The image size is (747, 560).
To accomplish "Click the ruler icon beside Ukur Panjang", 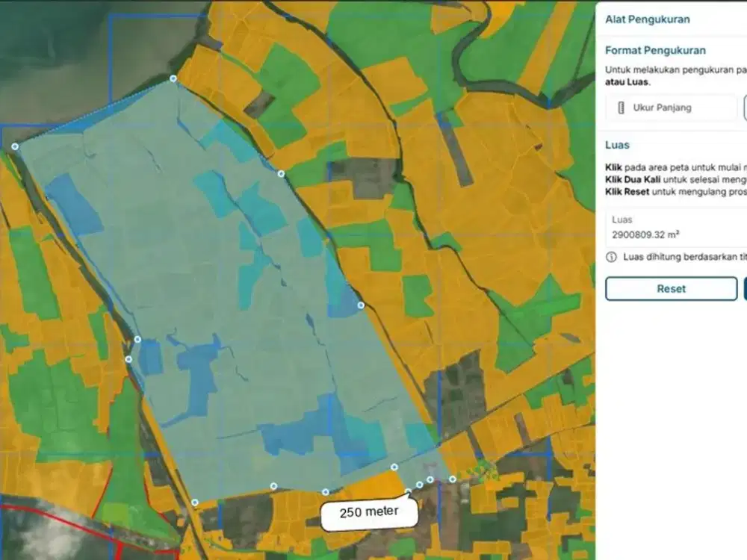I will click(x=621, y=108).
